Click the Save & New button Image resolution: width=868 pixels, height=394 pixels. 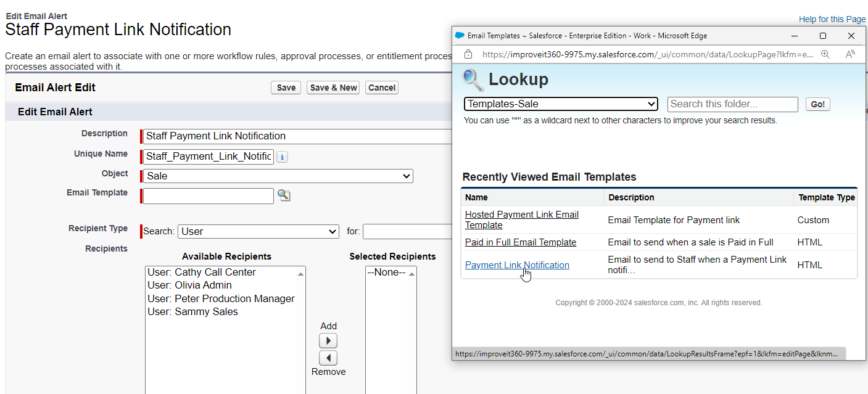(x=333, y=88)
